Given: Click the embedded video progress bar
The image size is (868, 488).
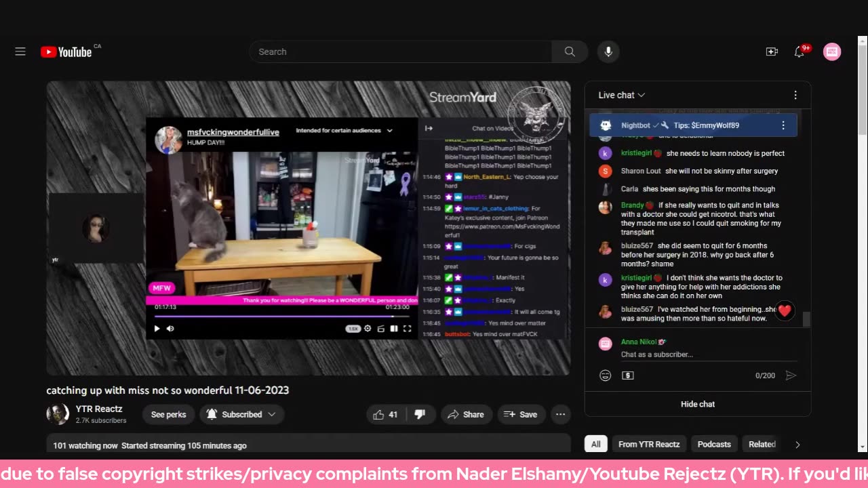Looking at the screenshot, I should (281, 316).
